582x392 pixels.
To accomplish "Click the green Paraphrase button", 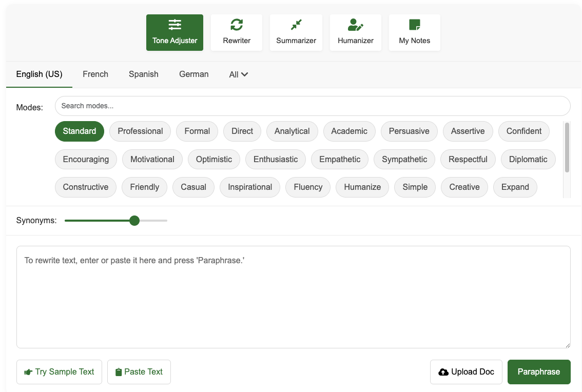I will tap(538, 371).
